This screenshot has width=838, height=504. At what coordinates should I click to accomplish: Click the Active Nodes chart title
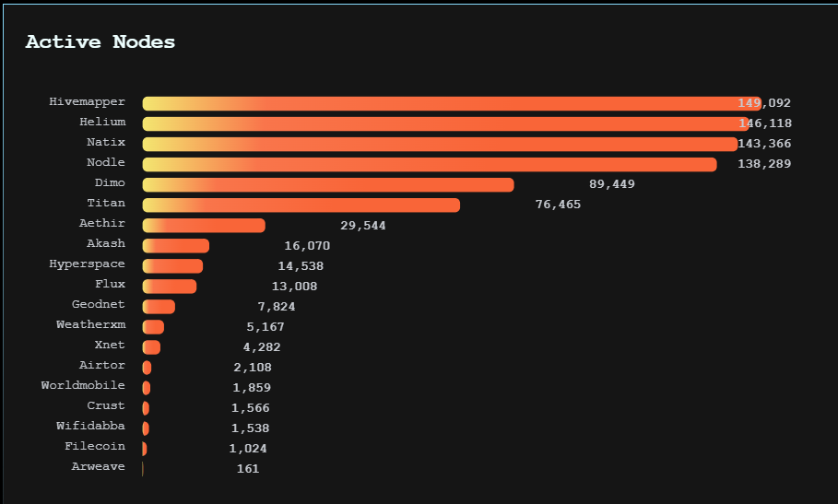click(100, 41)
